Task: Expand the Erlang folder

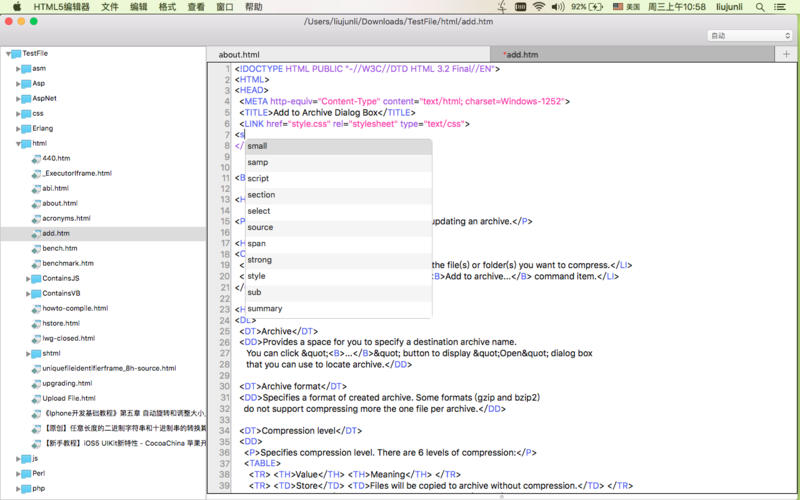Action: [x=18, y=128]
